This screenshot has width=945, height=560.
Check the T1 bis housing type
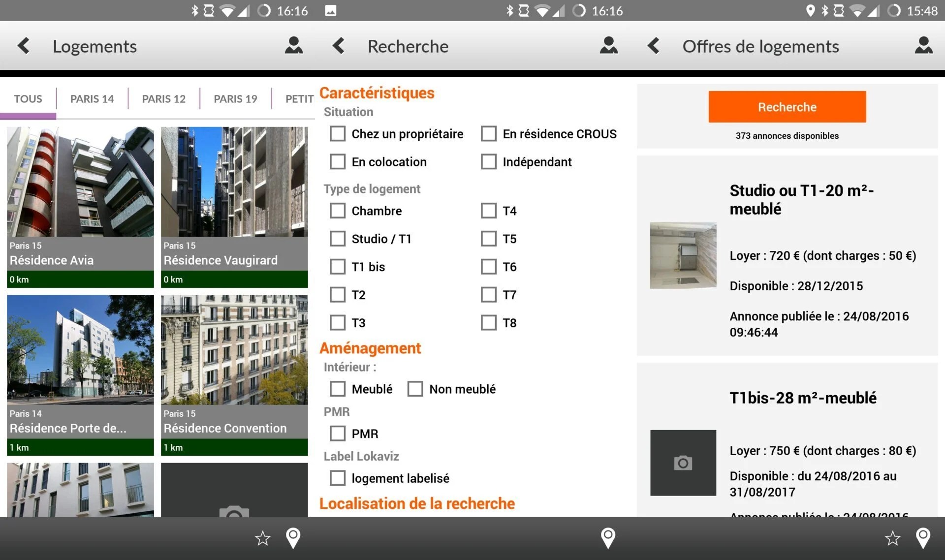point(337,267)
